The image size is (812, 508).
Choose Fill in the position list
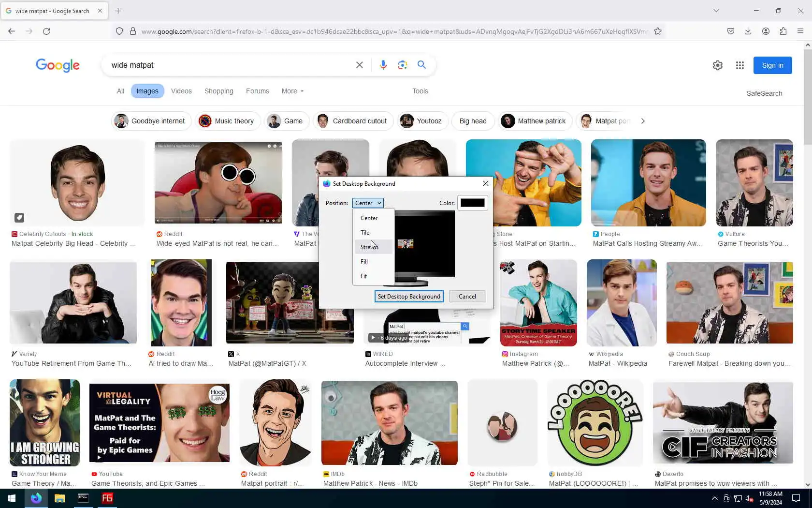[x=373, y=262]
